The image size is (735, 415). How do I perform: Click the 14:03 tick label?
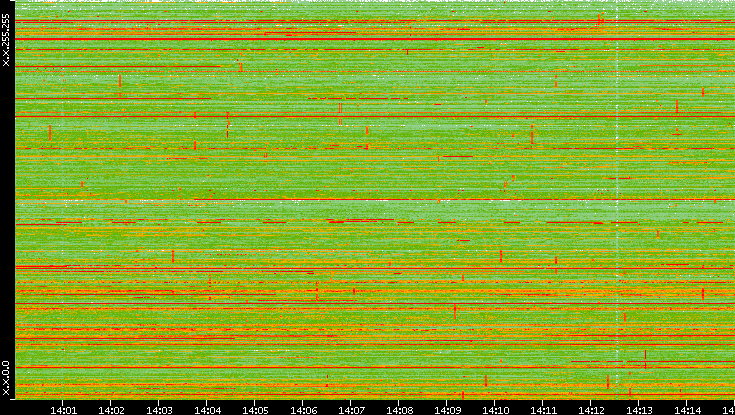[159, 410]
